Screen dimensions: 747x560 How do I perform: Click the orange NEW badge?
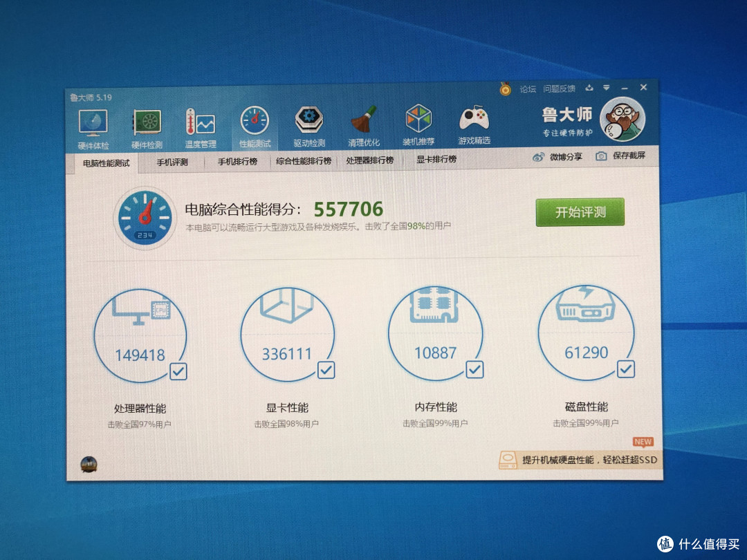(643, 441)
